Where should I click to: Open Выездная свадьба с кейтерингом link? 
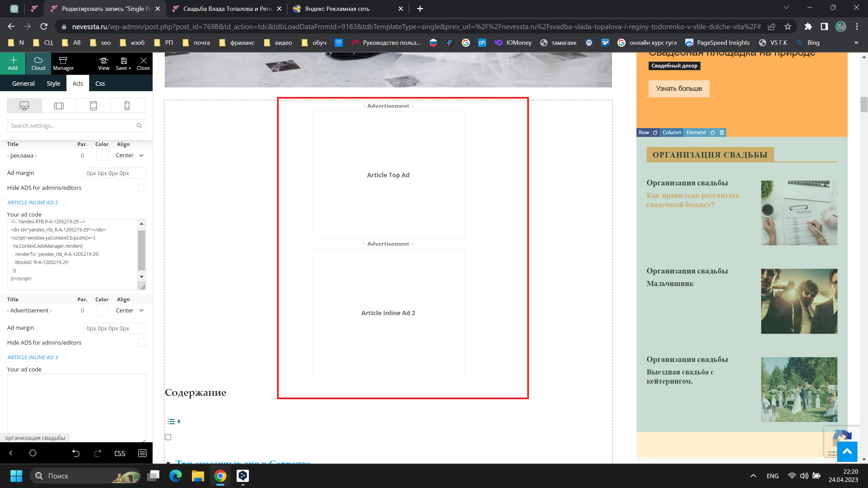(680, 377)
